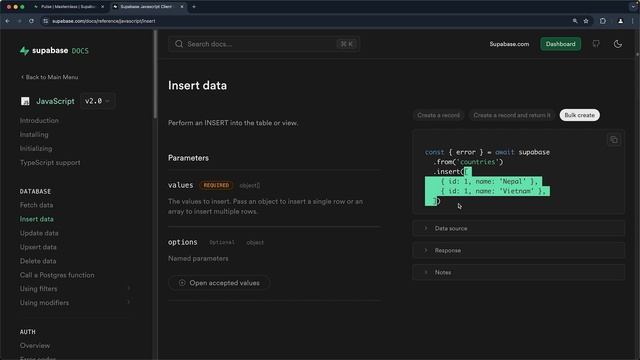The image size is (640, 360).
Task: Open TypeScript support page
Action: [x=50, y=162]
